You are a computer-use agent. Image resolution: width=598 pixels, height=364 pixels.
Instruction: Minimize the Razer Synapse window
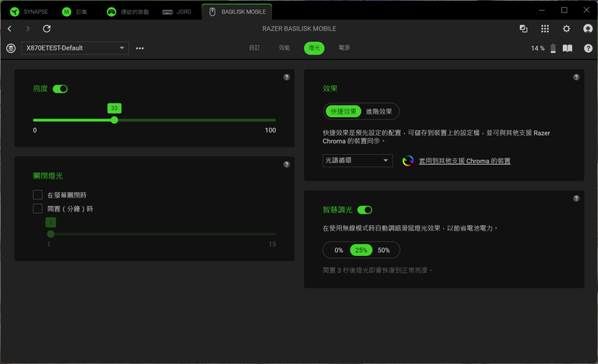541,10
